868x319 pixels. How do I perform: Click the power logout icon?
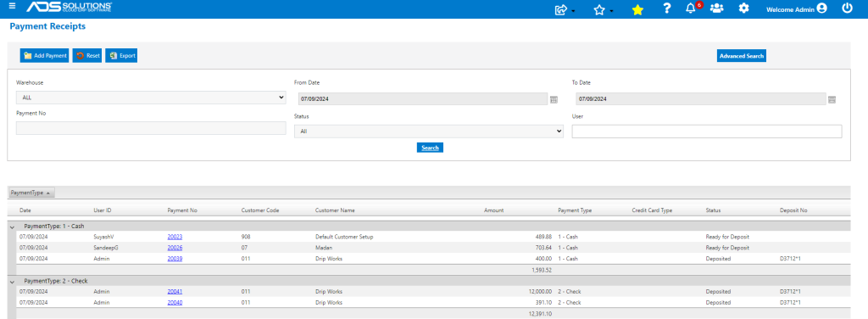pos(847,8)
